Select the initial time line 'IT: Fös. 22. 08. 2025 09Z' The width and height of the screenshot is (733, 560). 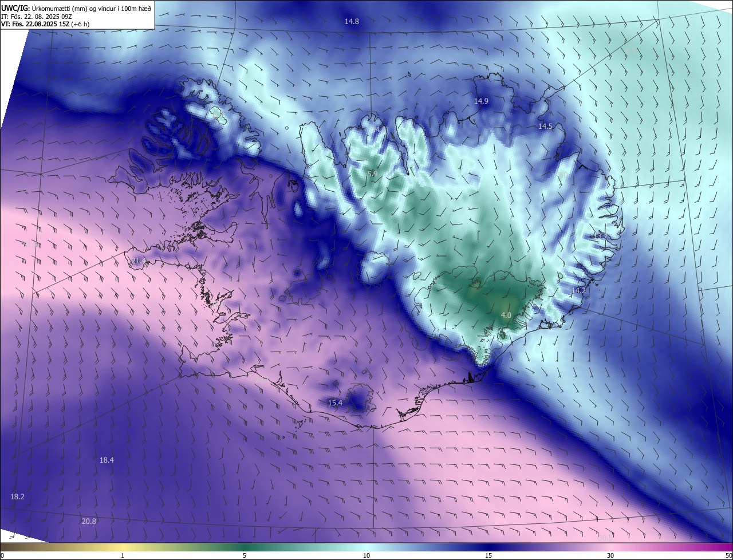(x=37, y=17)
